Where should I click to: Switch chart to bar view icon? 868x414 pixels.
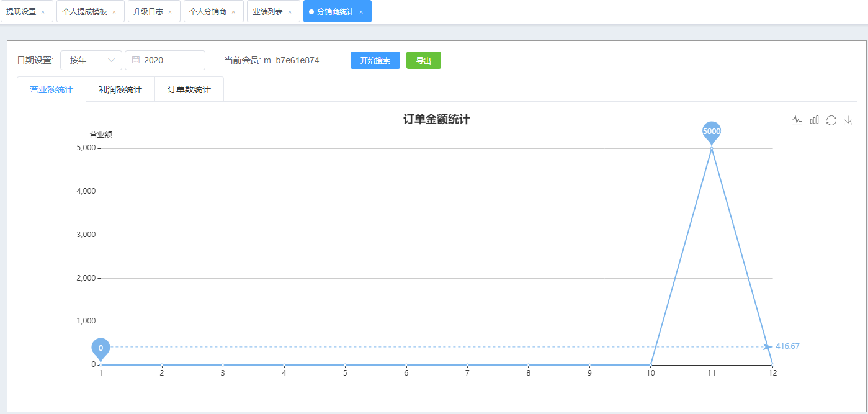coord(814,120)
